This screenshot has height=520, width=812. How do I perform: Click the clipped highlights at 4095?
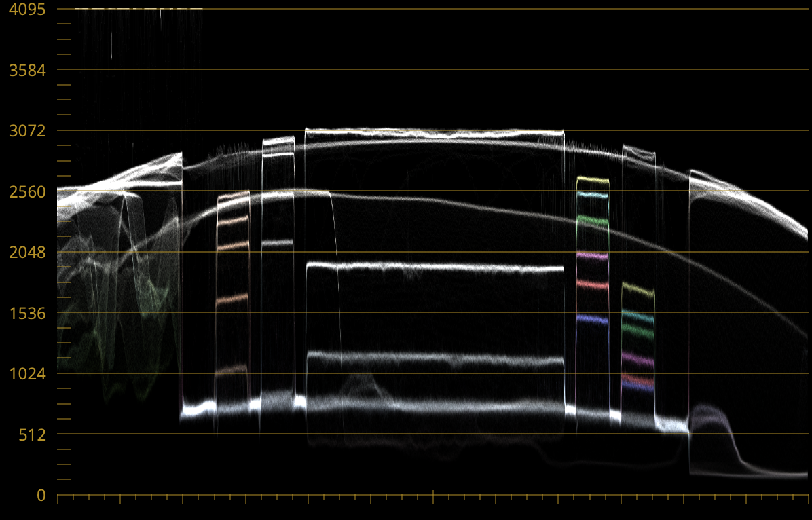tap(136, 10)
